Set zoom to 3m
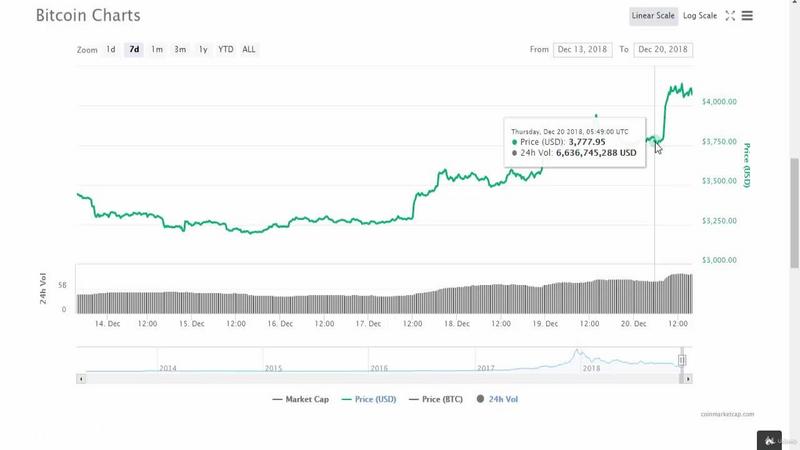The width and height of the screenshot is (800, 450). point(180,49)
